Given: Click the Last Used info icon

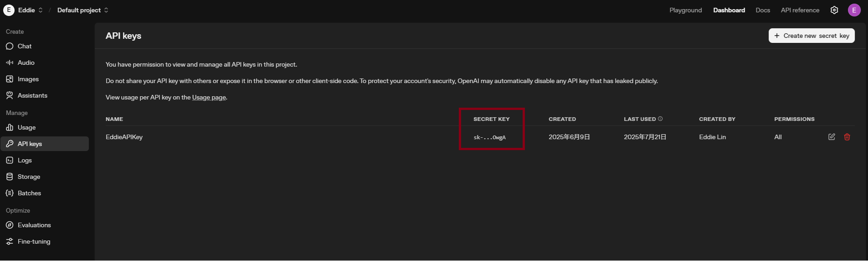Looking at the screenshot, I should pyautogui.click(x=660, y=119).
